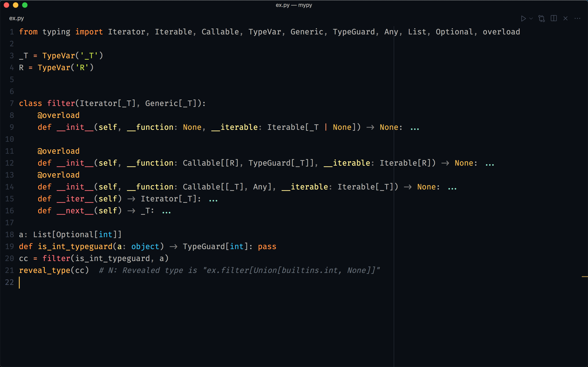Click the filter class name on line 7
The image size is (588, 367).
point(60,103)
